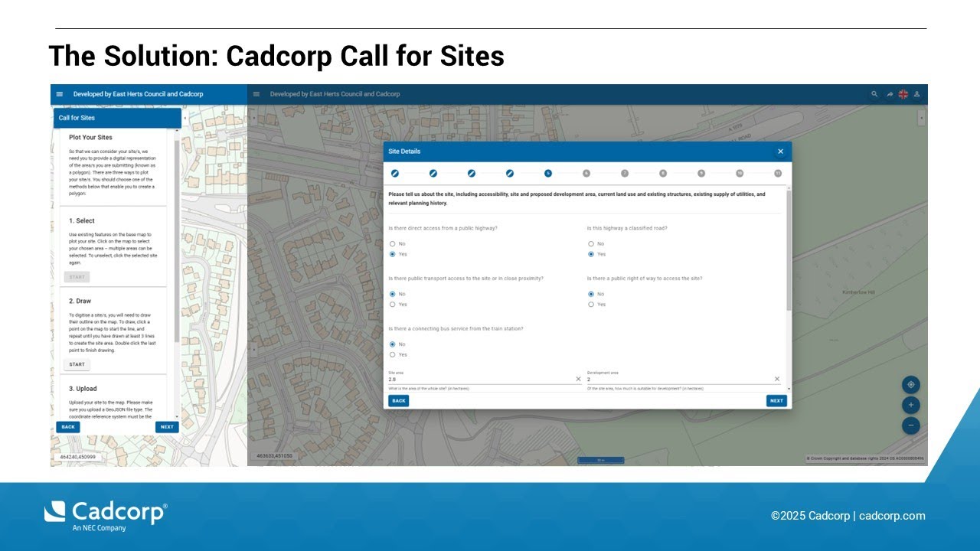This screenshot has height=551, width=980.
Task: Jump to step 8 in the stepper
Action: [663, 174]
